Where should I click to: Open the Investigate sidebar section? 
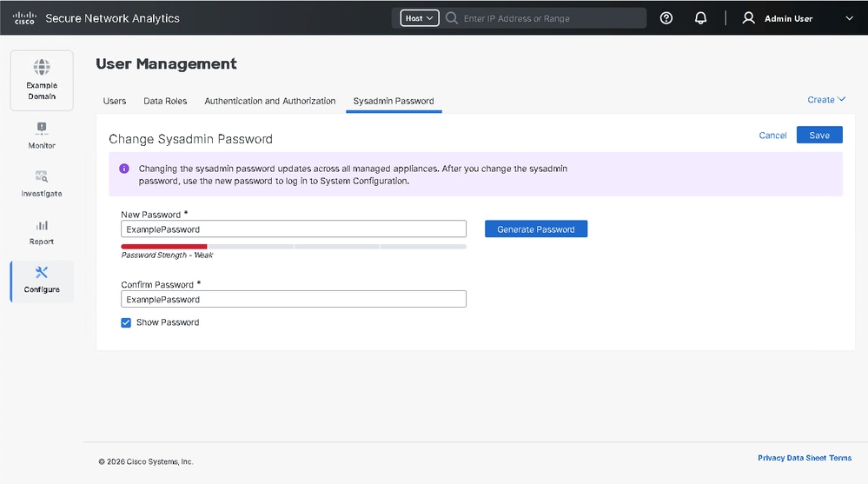tap(42, 184)
